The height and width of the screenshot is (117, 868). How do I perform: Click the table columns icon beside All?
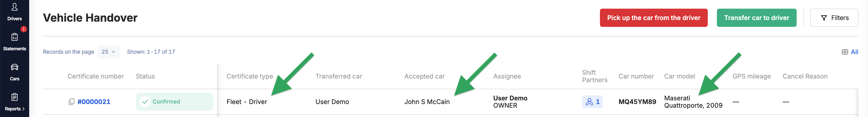[x=845, y=52]
